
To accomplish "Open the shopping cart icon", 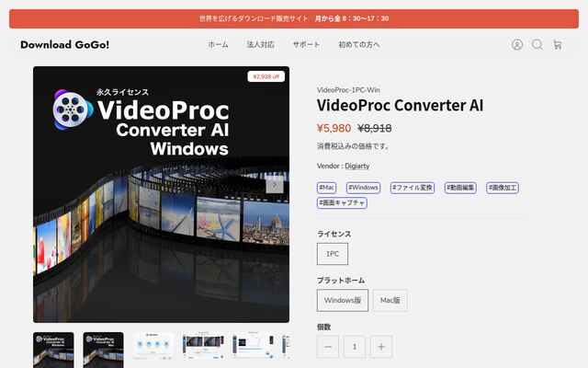I will pos(558,45).
